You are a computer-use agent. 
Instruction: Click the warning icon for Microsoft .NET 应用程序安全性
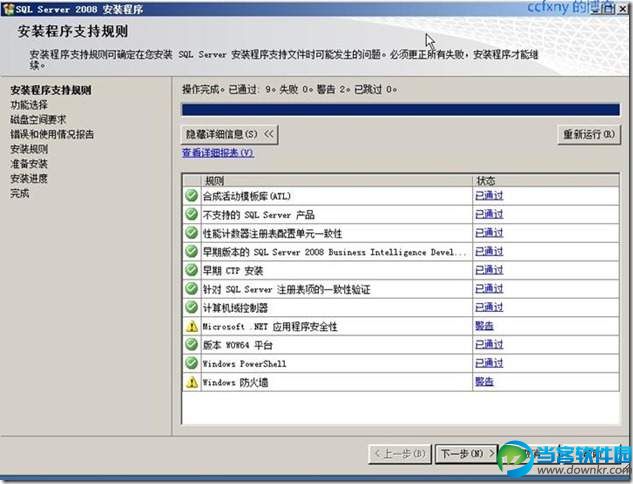point(192,326)
